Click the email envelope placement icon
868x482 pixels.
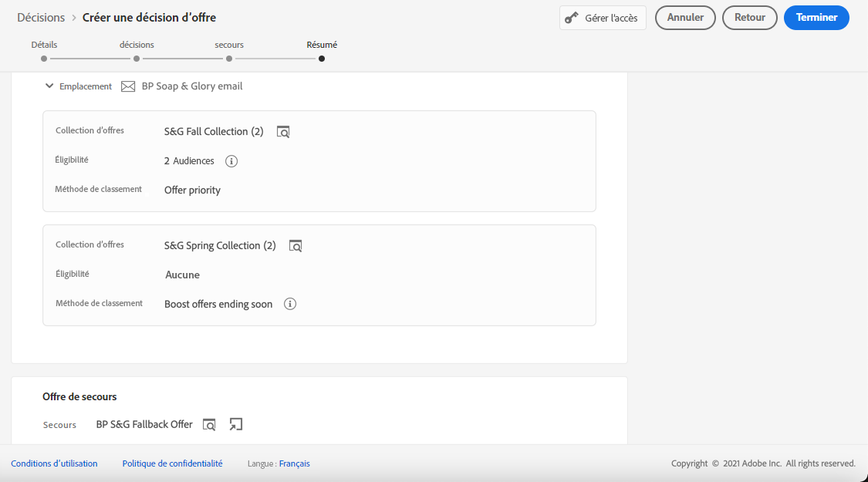click(128, 86)
